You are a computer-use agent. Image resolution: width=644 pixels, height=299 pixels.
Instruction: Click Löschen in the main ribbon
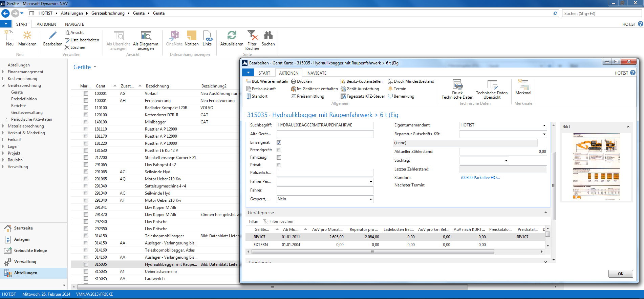point(75,47)
